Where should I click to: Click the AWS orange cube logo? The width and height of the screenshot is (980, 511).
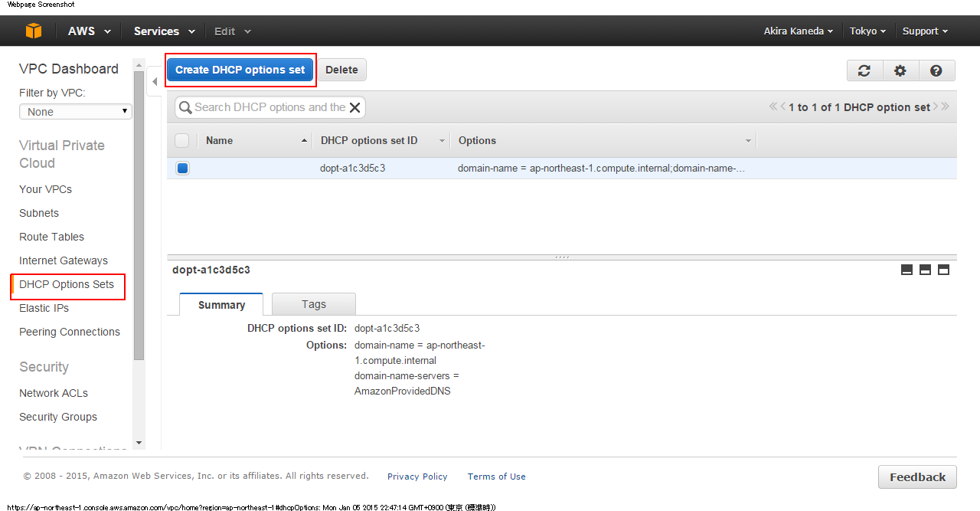pyautogui.click(x=34, y=31)
